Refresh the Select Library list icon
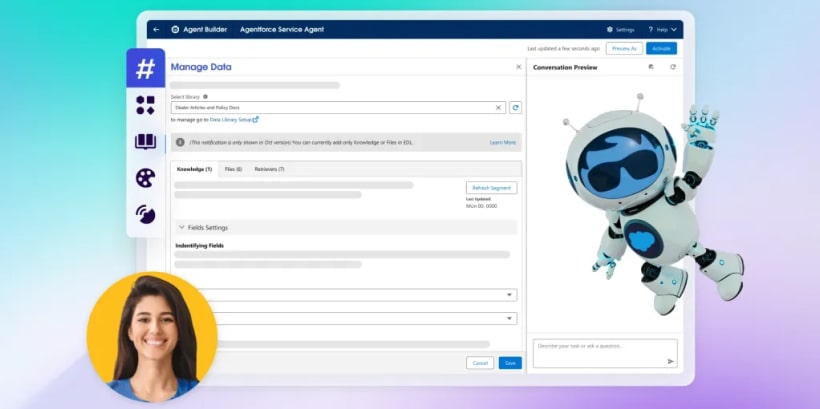Viewport: 820px width, 409px height. pyautogui.click(x=515, y=107)
